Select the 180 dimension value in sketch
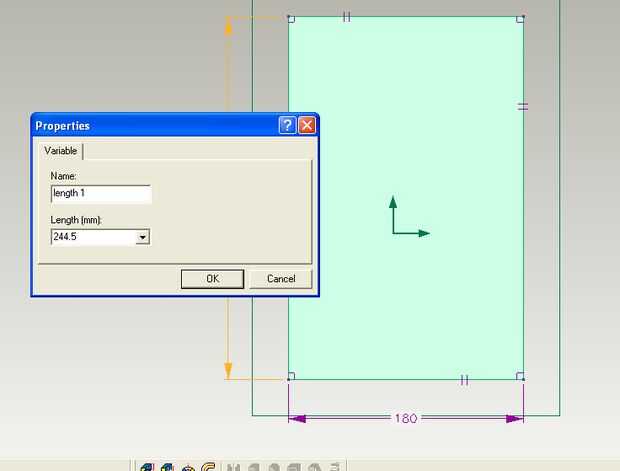Screen dimensions: 620x471 (x=406, y=418)
